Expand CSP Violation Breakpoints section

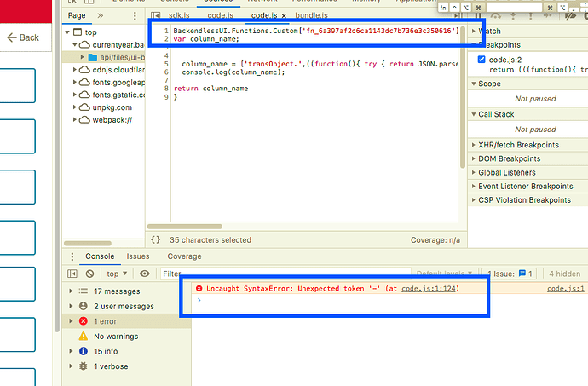[473, 200]
